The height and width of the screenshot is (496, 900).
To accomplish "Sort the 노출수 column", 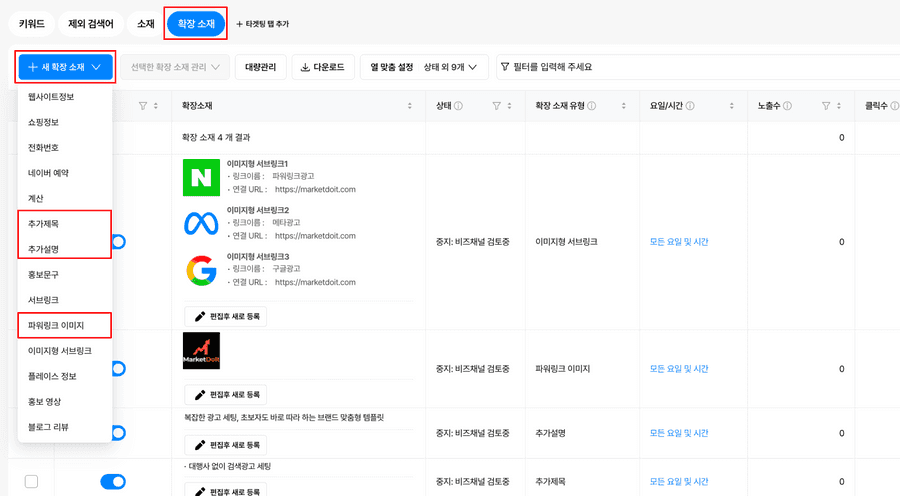I will pos(839,106).
